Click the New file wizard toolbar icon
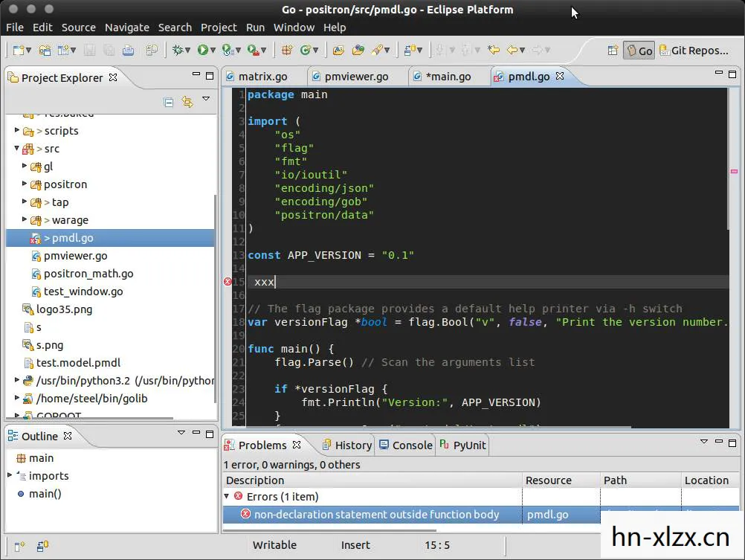The image size is (745, 560). tap(18, 50)
